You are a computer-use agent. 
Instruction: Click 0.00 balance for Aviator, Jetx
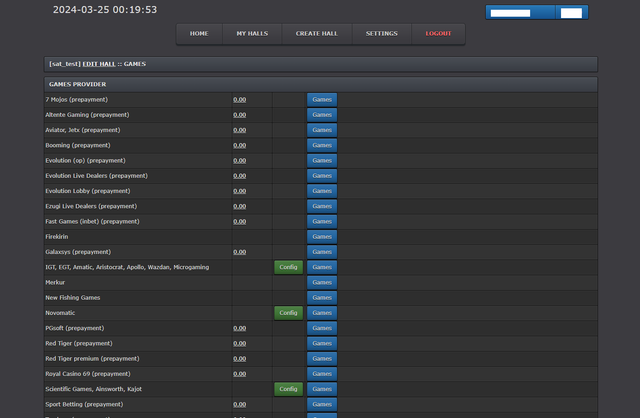[240, 130]
